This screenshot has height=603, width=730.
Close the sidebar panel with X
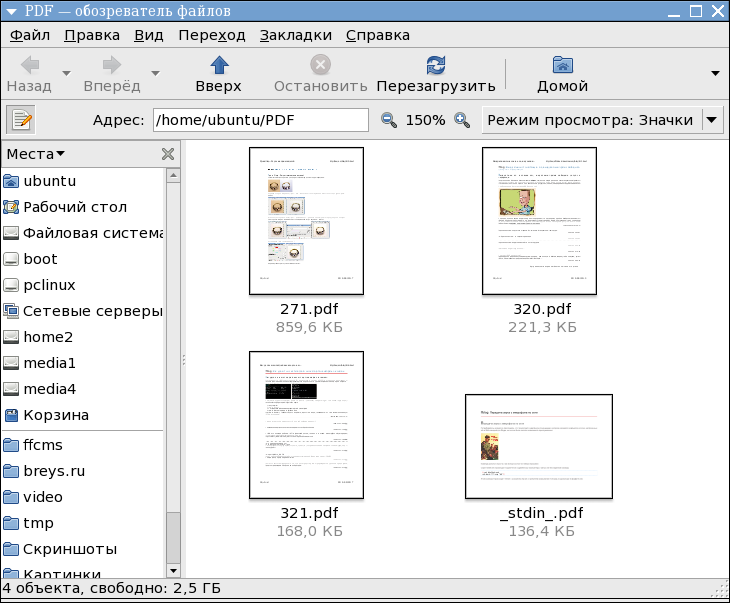[x=168, y=154]
